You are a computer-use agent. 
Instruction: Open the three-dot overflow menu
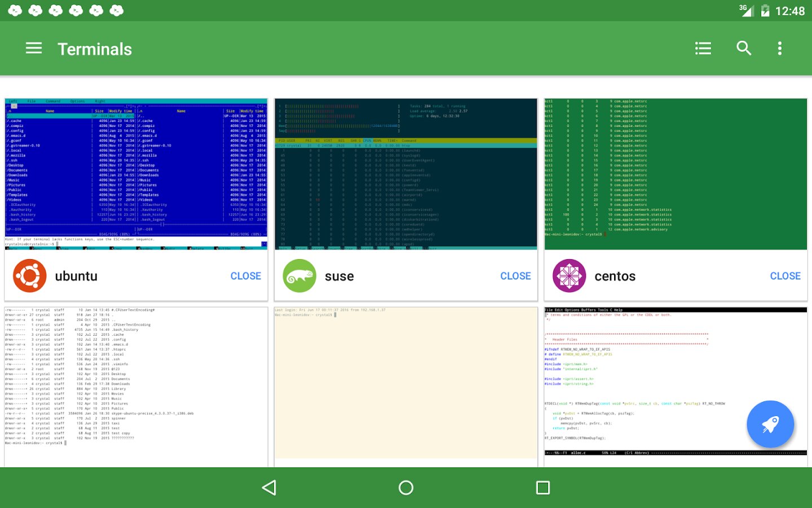(780, 49)
